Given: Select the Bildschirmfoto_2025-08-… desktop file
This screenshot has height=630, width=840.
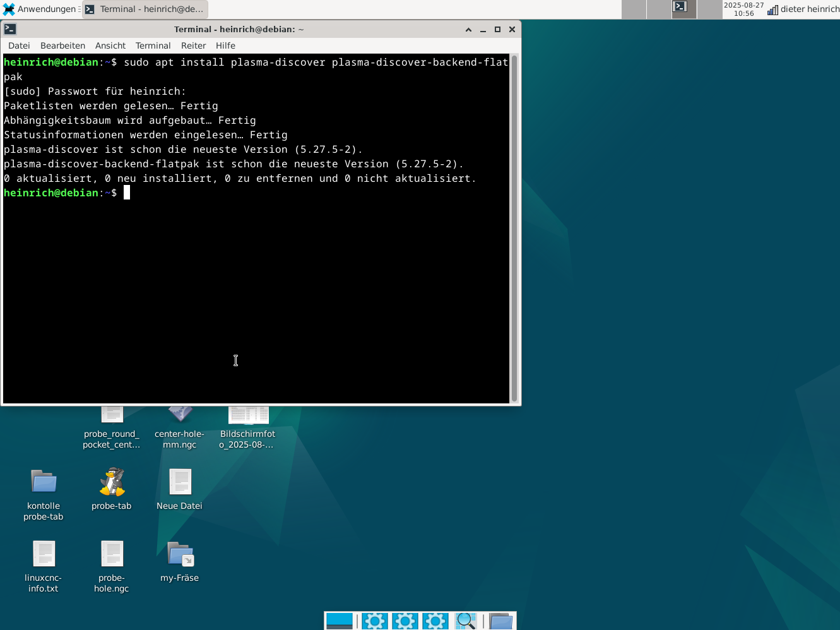Looking at the screenshot, I should pyautogui.click(x=248, y=427).
